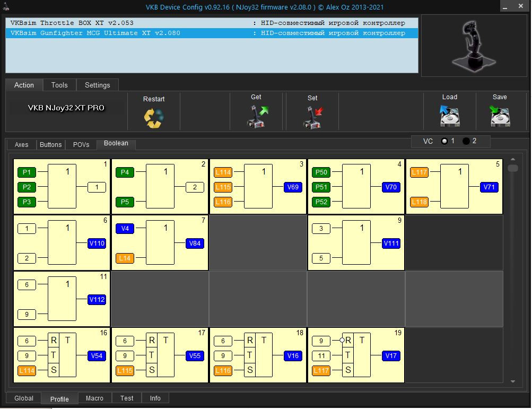This screenshot has width=532, height=409.
Task: Click blue V111 output of cell 9
Action: (x=391, y=243)
